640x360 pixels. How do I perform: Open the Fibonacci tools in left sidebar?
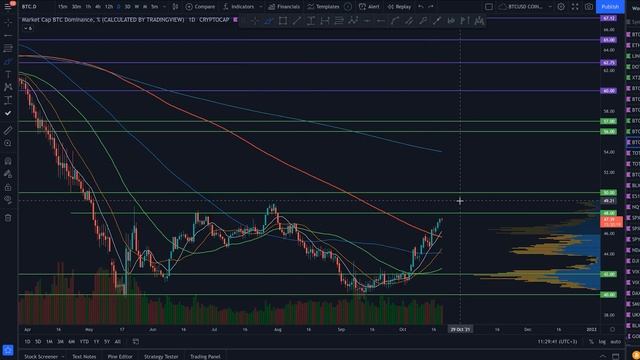[8, 49]
